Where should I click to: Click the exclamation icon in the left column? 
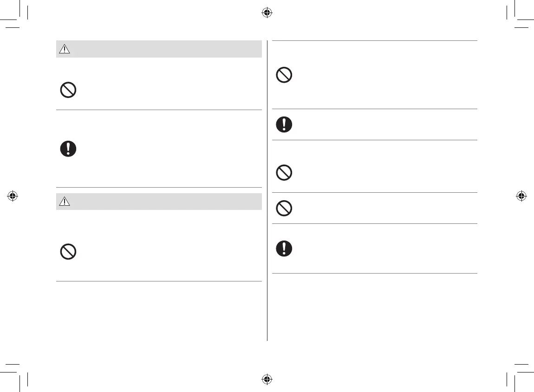pos(68,149)
